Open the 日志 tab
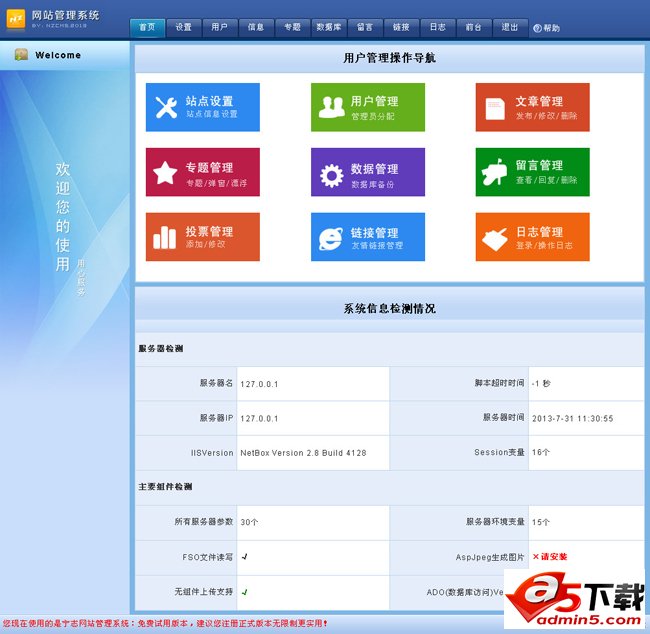This screenshot has width=650, height=634. click(437, 27)
